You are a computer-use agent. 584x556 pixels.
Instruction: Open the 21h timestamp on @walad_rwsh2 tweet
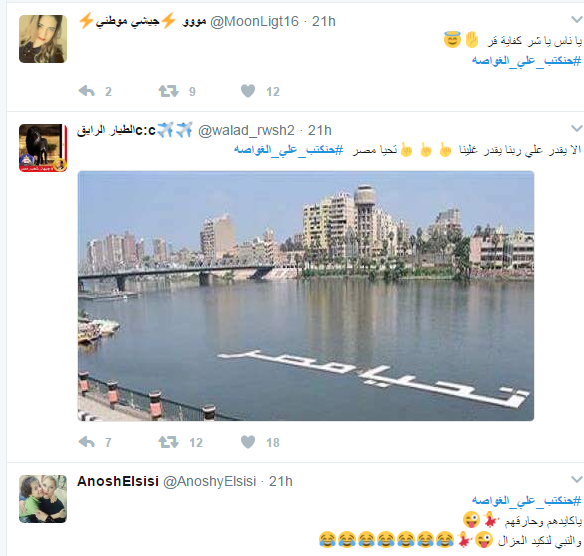tap(320, 131)
